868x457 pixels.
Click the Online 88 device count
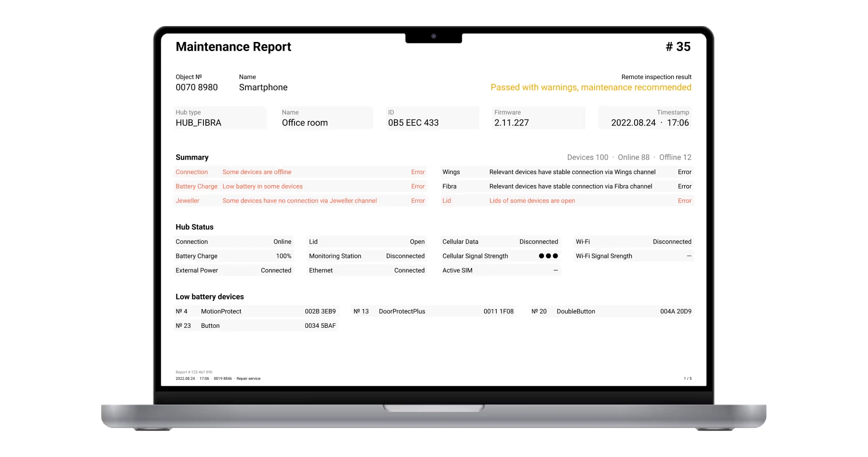634,158
